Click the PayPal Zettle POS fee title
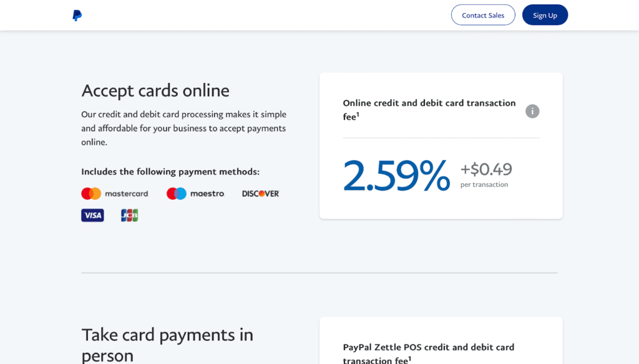The width and height of the screenshot is (639, 364). click(x=428, y=348)
